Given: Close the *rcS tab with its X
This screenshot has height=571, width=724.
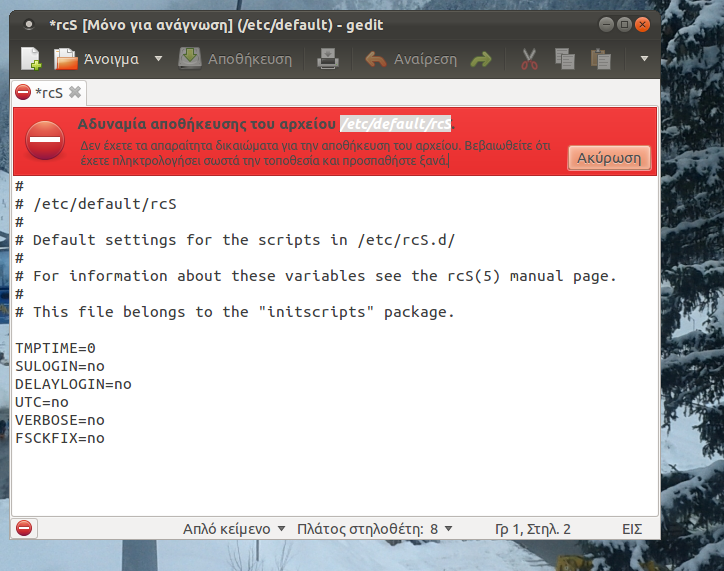Looking at the screenshot, I should click(75, 92).
